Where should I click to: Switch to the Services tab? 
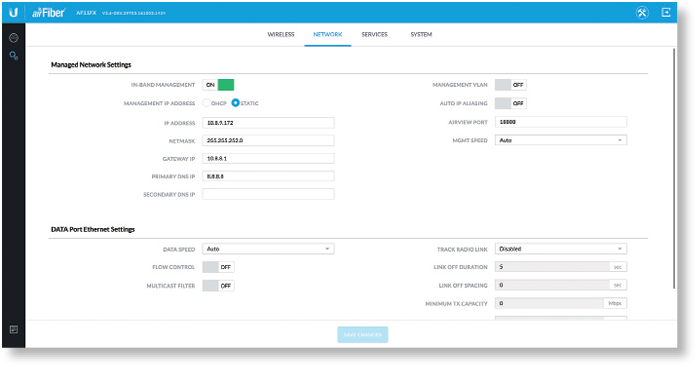(x=374, y=34)
